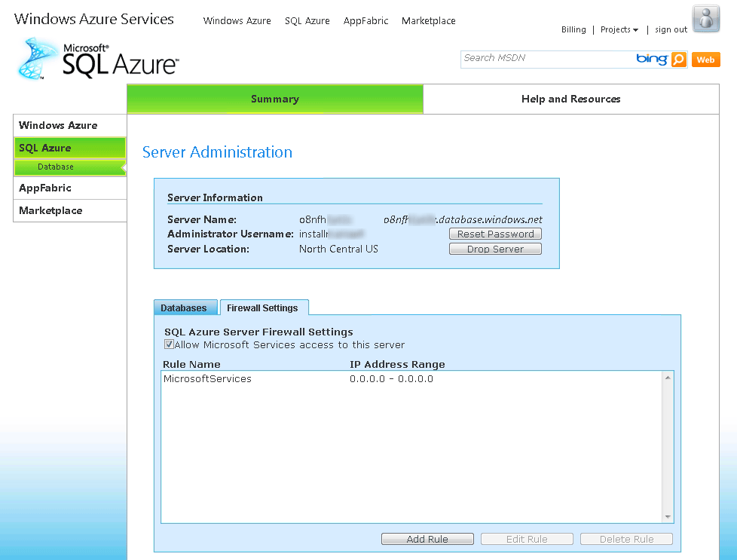This screenshot has width=737, height=560.
Task: Open Marketplace in top navigation
Action: tap(429, 20)
